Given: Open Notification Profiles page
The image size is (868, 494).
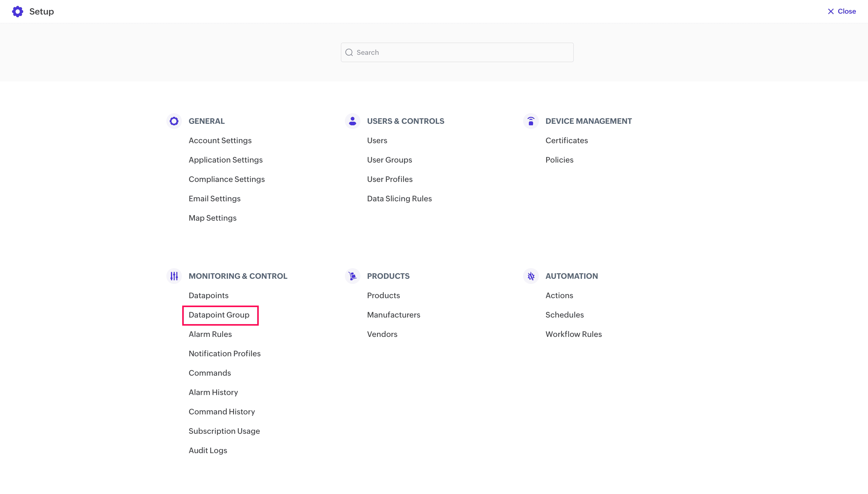Looking at the screenshot, I should coord(225,354).
